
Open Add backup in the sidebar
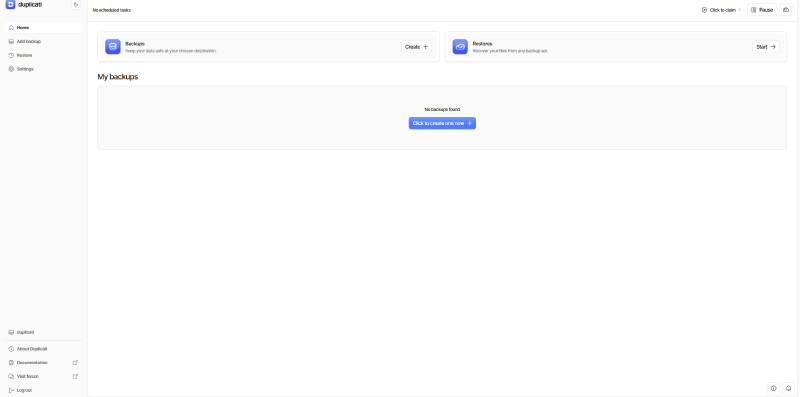(43, 41)
